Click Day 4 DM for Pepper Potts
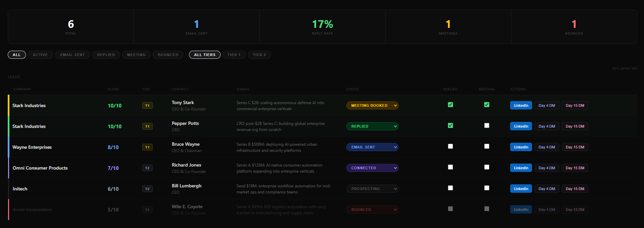This screenshot has height=228, width=644. tap(547, 126)
